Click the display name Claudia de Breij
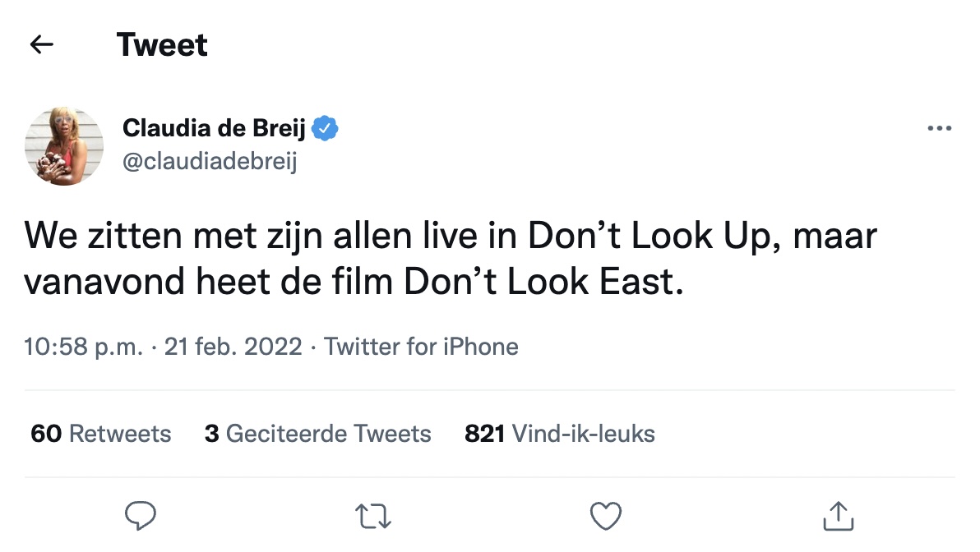The height and width of the screenshot is (552, 980). (214, 128)
